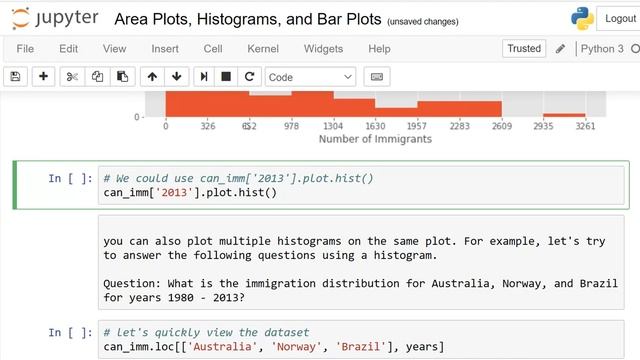The height and width of the screenshot is (360, 640).
Task: Open the Kernel menu
Action: [x=263, y=49]
